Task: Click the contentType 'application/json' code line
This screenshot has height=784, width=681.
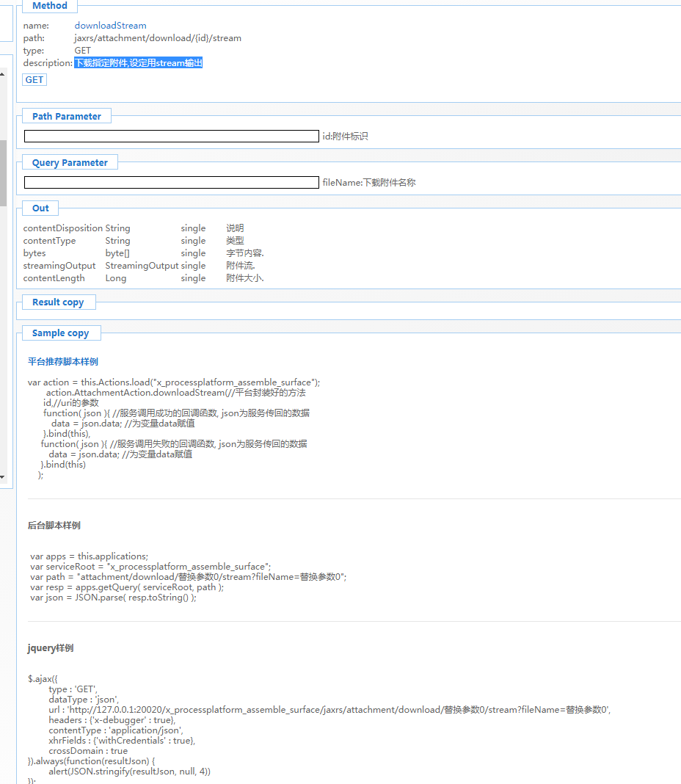Action: pos(116,730)
